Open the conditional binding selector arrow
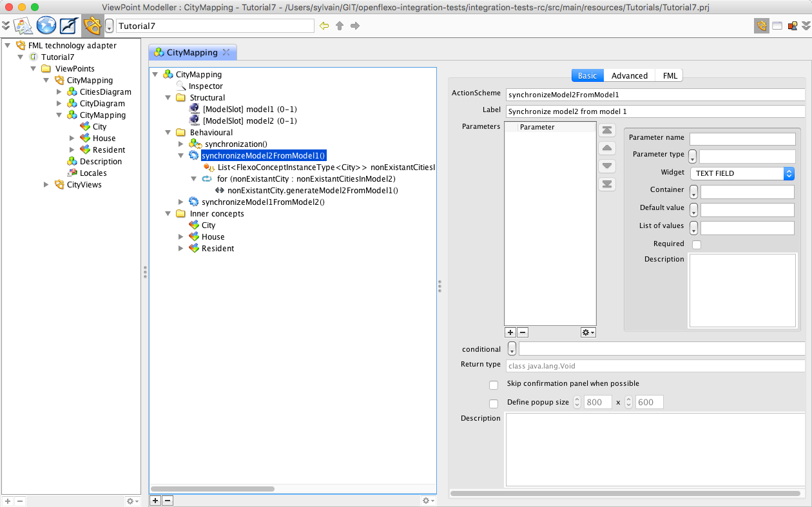The image size is (812, 507). pos(512,349)
